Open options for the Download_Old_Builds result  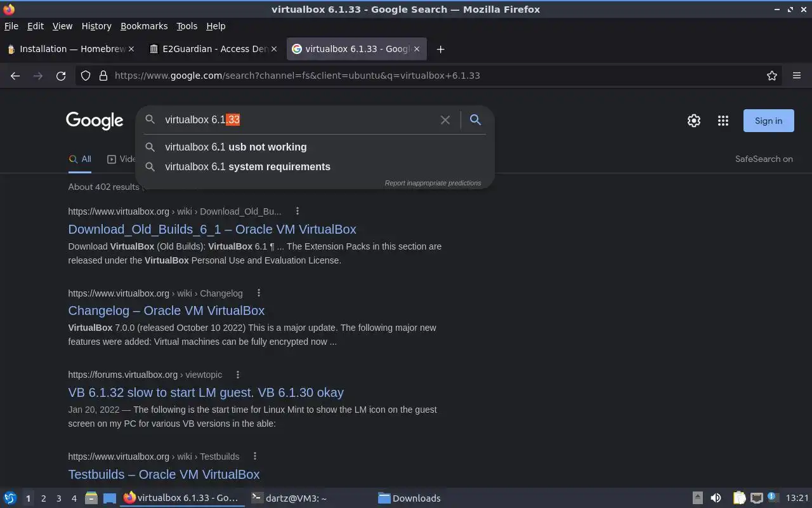[x=298, y=211]
